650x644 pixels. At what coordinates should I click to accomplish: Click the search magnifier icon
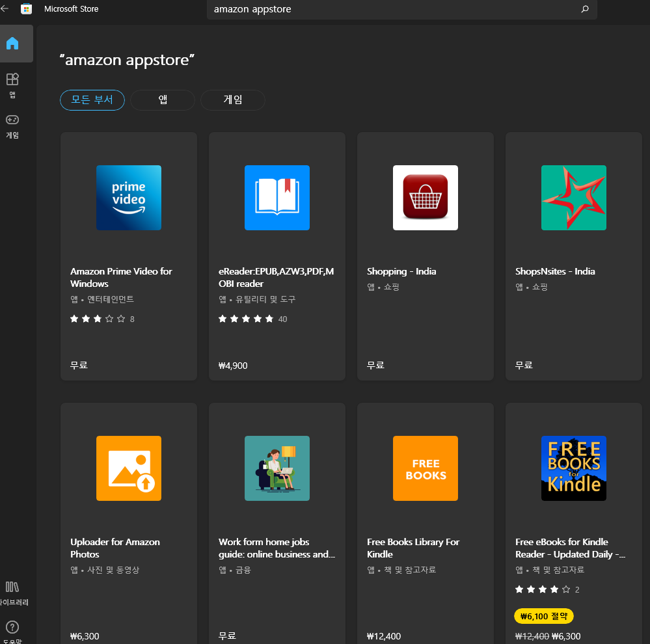pos(585,8)
